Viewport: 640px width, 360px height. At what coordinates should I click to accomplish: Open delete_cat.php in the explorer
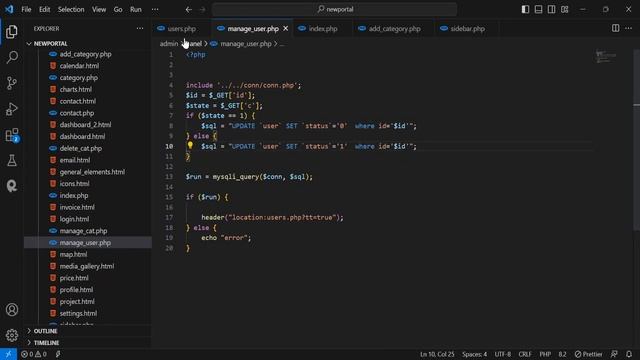81,148
